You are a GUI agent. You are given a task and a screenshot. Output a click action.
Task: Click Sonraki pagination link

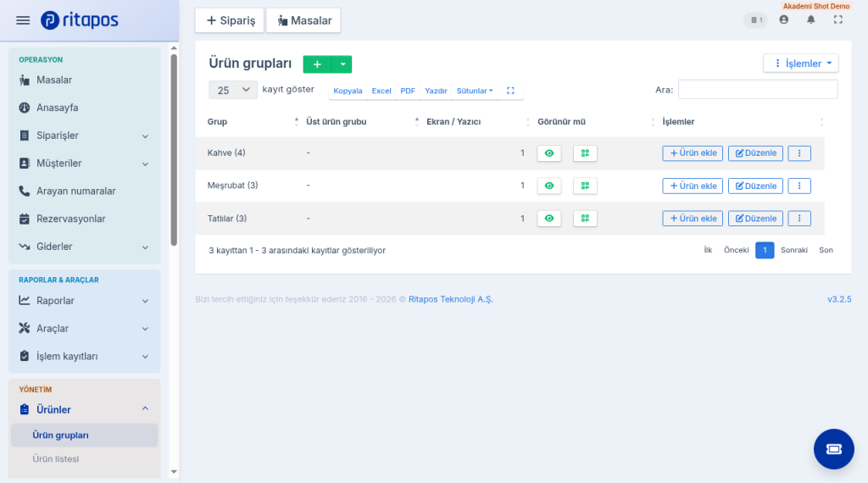pos(793,250)
